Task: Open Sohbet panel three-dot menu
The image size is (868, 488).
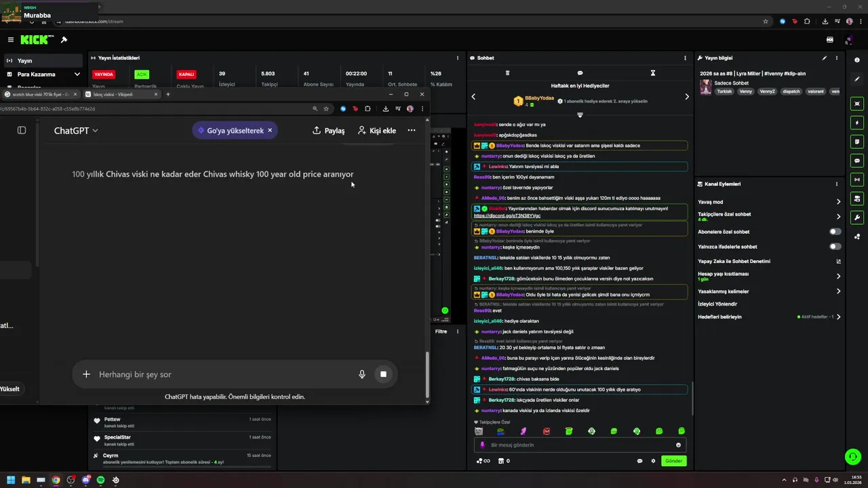Action: [x=685, y=58]
